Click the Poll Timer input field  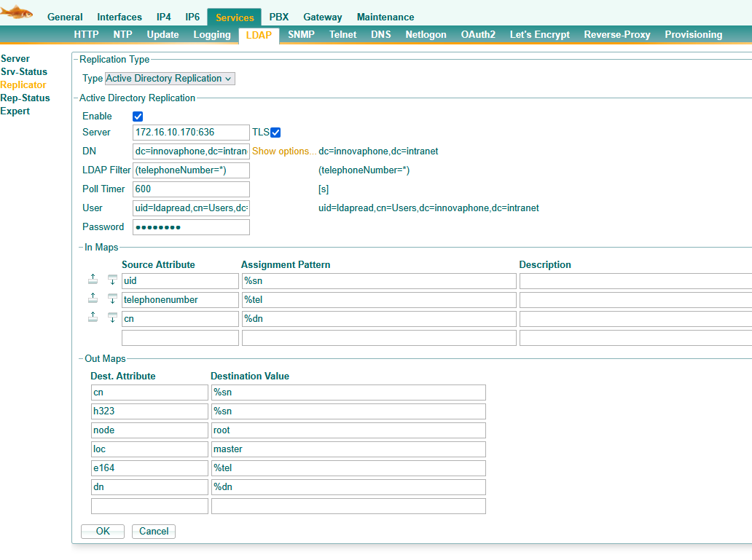click(191, 189)
